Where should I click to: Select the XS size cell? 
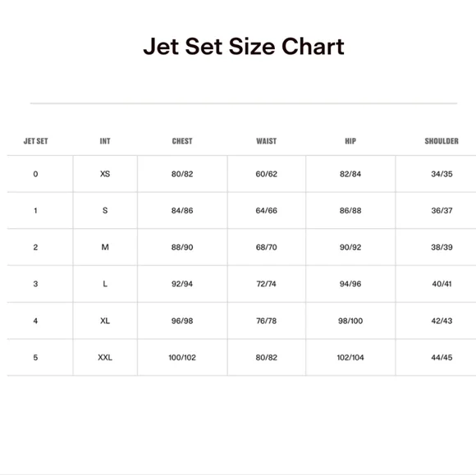[105, 174]
